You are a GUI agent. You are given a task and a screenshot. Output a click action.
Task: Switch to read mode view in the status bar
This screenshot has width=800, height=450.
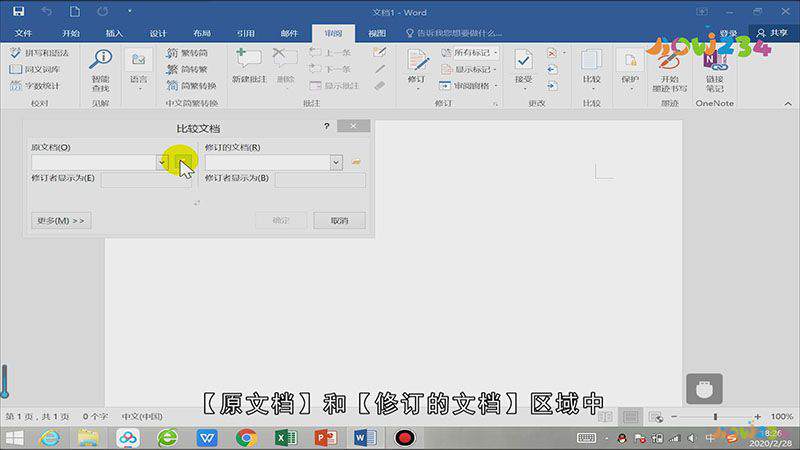(x=605, y=417)
